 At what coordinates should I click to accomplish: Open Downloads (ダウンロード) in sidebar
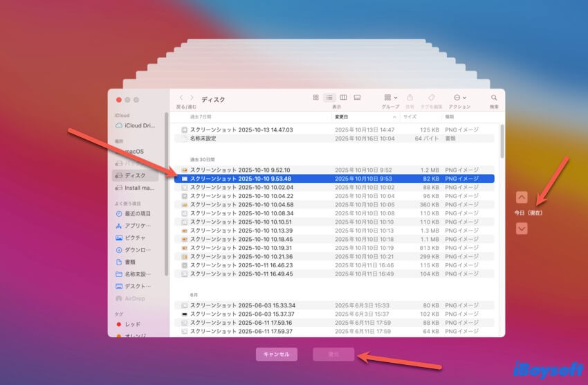pos(137,249)
